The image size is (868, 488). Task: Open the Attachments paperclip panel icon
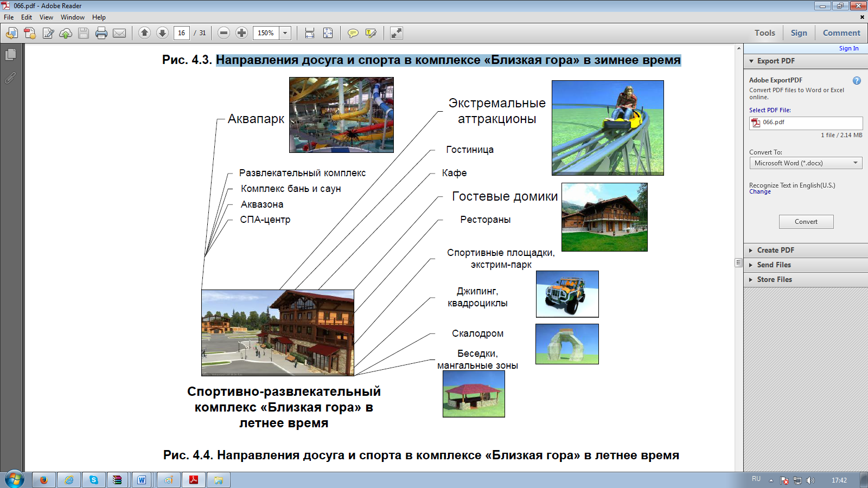coord(10,79)
